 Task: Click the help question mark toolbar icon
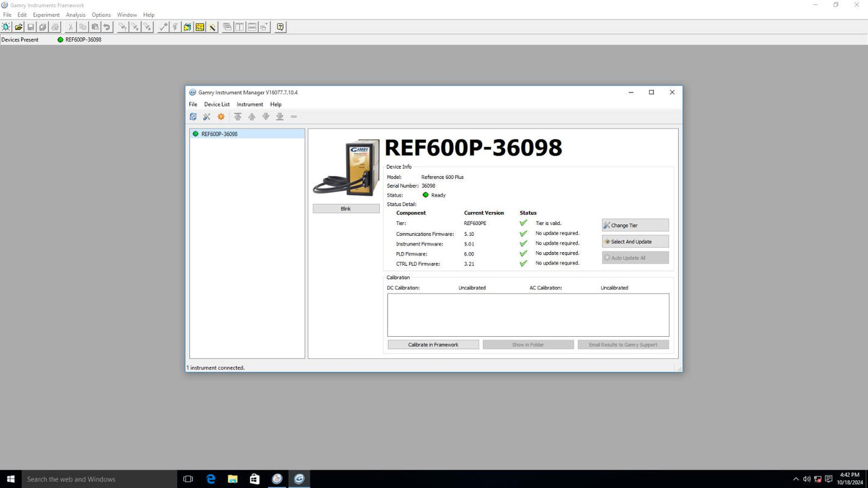pyautogui.click(x=280, y=27)
